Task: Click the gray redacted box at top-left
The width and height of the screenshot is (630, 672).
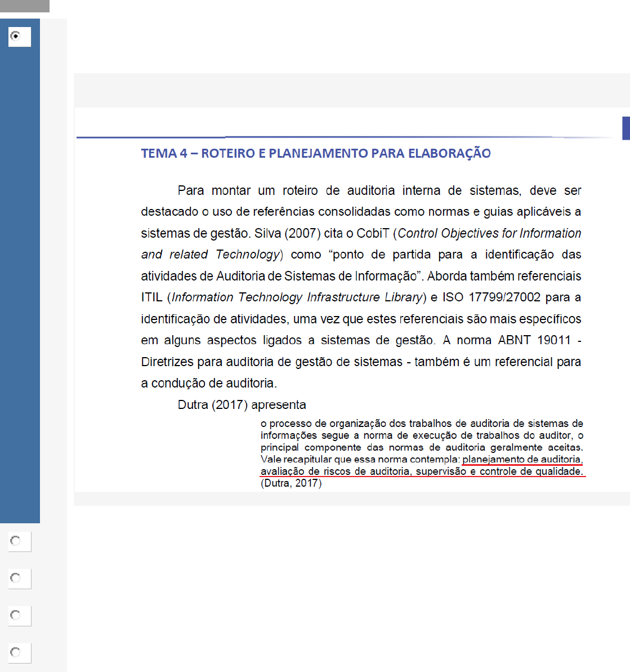Action: [x=25, y=6]
